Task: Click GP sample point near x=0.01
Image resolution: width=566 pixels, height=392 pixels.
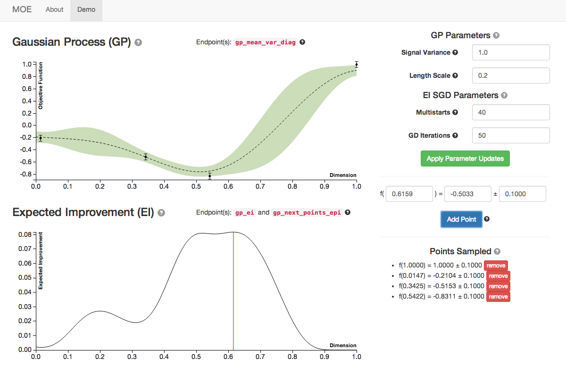Action: (41, 138)
